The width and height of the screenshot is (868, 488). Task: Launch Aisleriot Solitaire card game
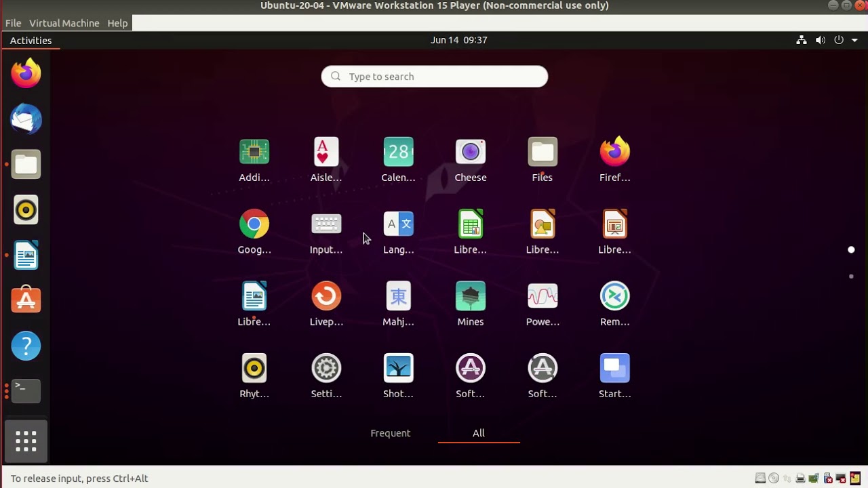pyautogui.click(x=326, y=161)
